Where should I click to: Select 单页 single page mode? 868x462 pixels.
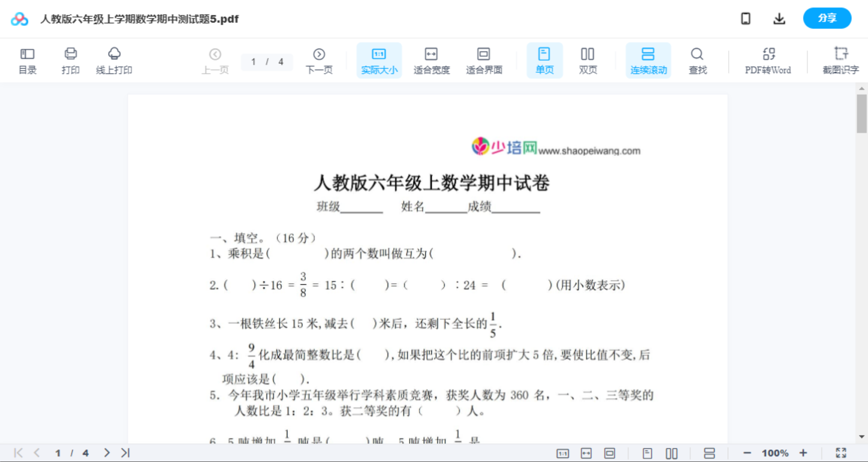pos(544,60)
